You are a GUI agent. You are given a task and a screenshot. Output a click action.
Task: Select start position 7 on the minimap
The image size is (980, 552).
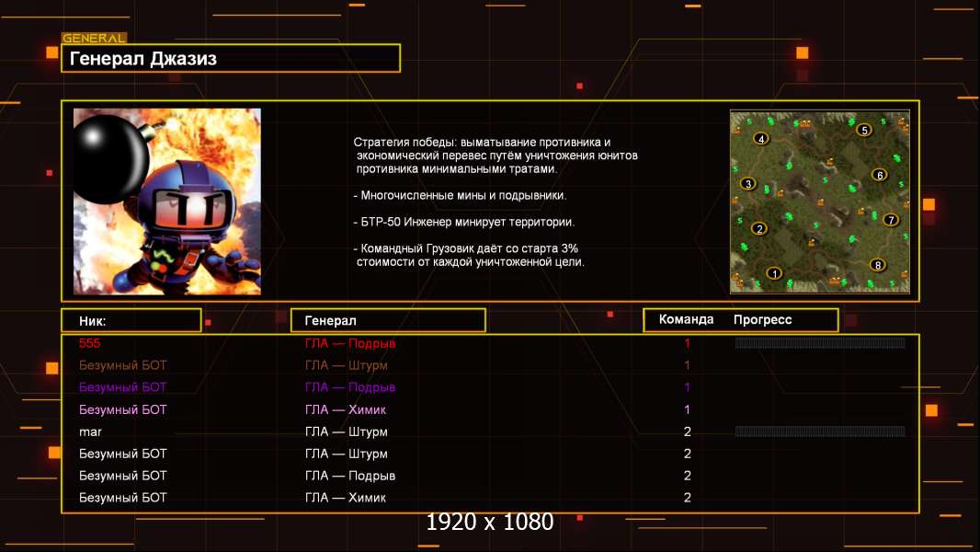(891, 220)
